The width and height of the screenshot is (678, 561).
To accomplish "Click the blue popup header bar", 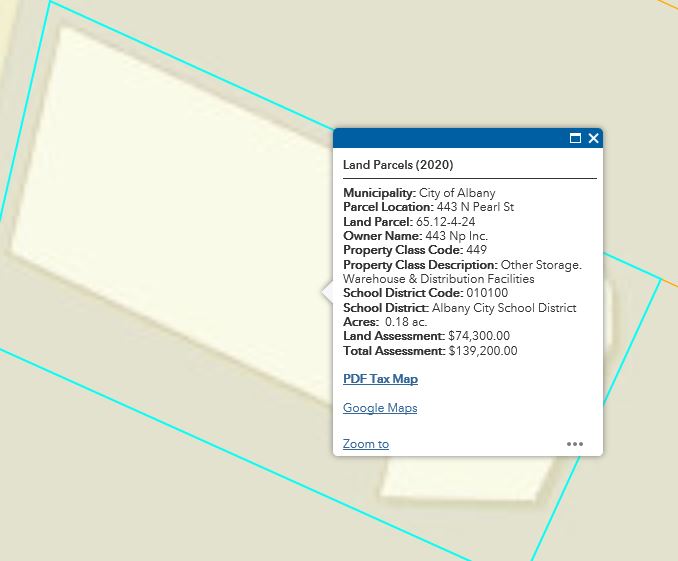I will [x=450, y=139].
